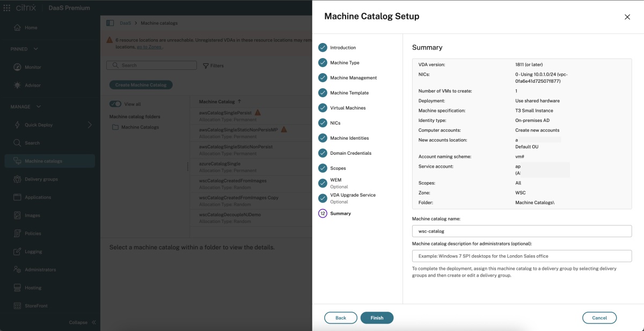Screen dimensions: 644x331
Task: Click the Back button
Action: (341, 318)
